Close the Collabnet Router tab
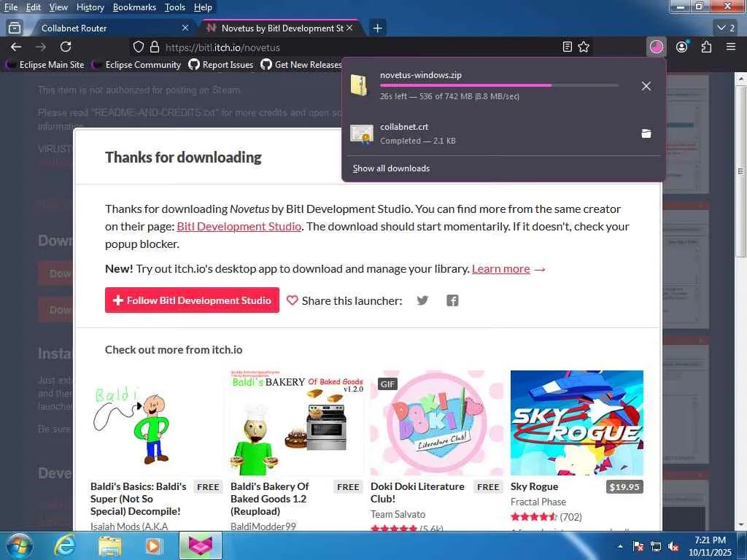The height and width of the screenshot is (560, 747). (185, 28)
